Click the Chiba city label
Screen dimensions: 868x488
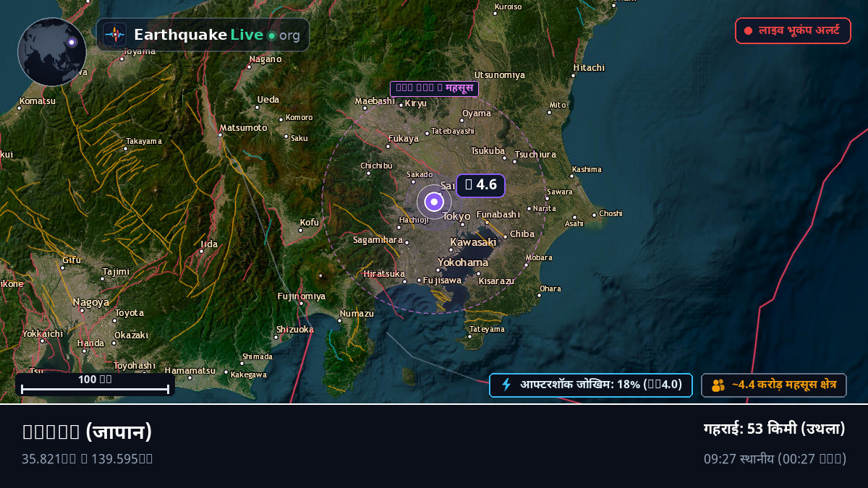[x=522, y=234]
